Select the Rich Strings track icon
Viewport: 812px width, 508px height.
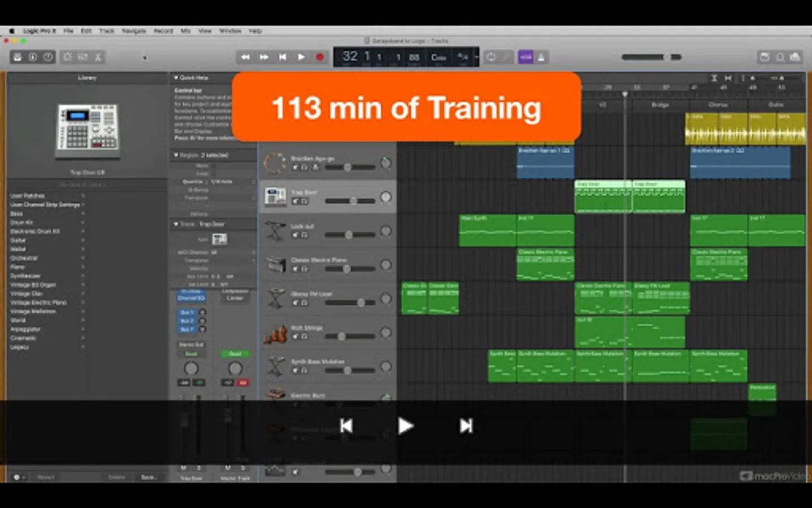pos(275,333)
